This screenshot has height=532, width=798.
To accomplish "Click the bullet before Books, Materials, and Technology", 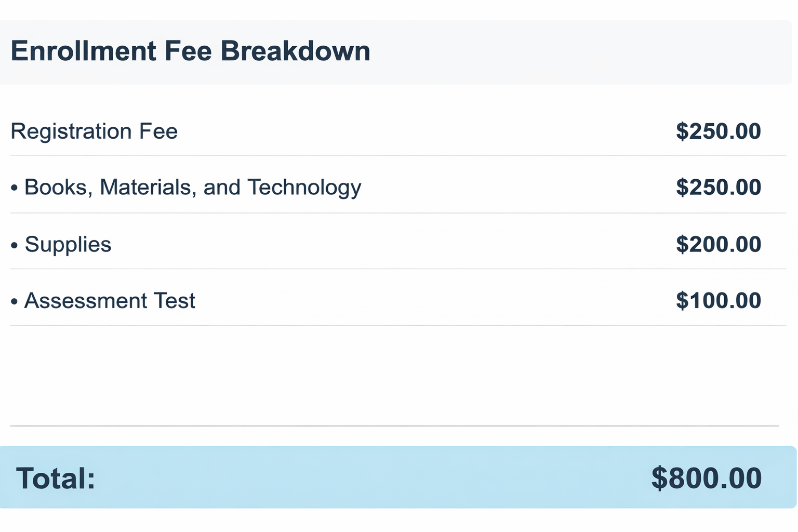I will click(14, 188).
